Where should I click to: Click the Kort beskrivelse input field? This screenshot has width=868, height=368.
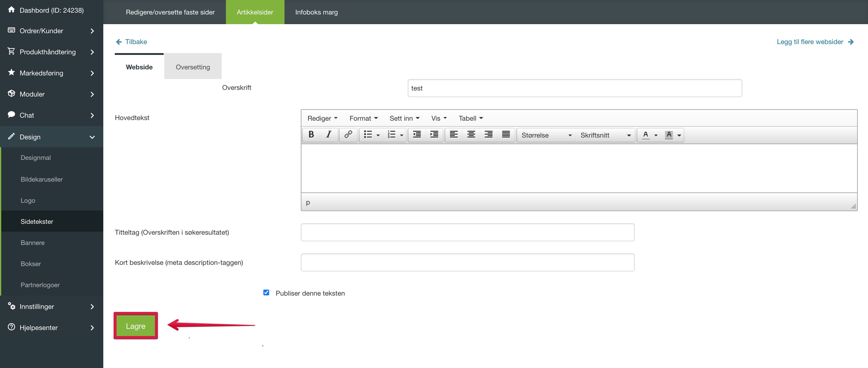click(x=467, y=262)
